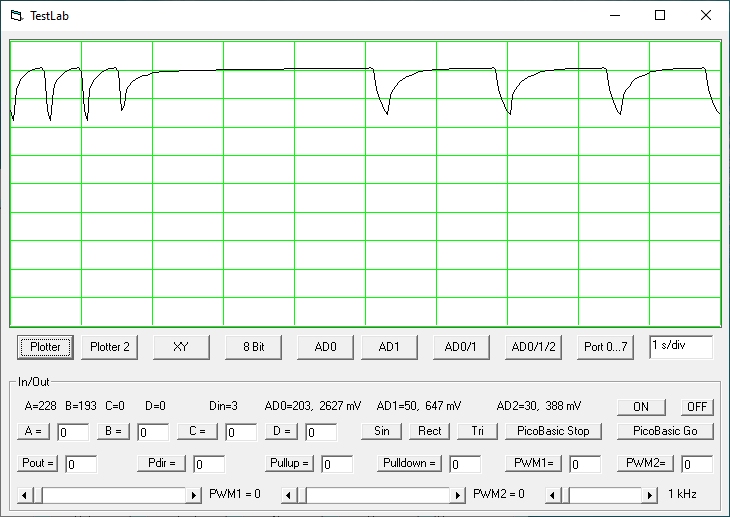Click the Pullup value input field
730x517 pixels.
pyautogui.click(x=336, y=464)
